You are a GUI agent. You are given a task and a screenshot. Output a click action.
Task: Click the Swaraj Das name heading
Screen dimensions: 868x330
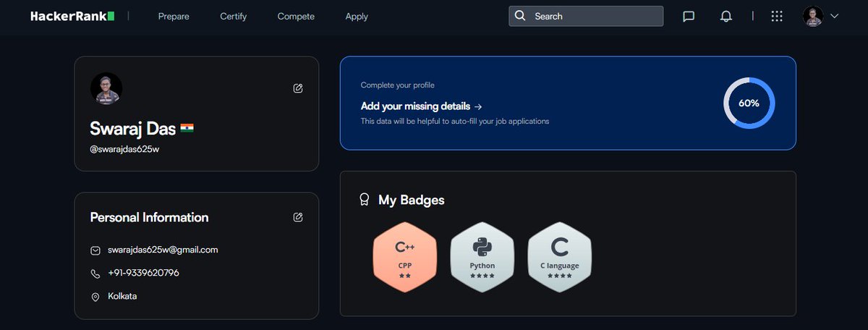click(x=132, y=129)
